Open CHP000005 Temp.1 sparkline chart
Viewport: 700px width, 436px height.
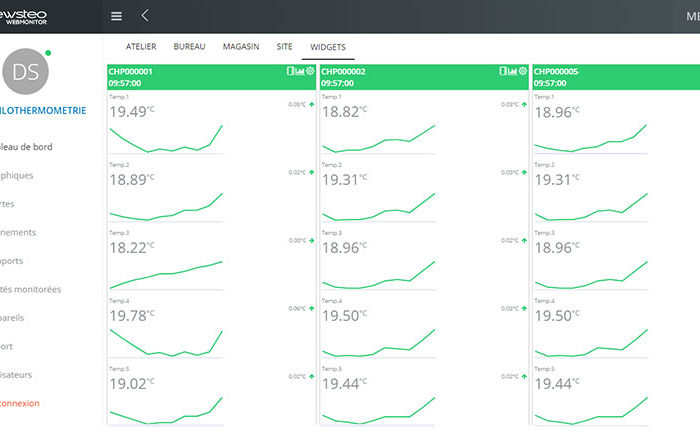[x=591, y=139]
